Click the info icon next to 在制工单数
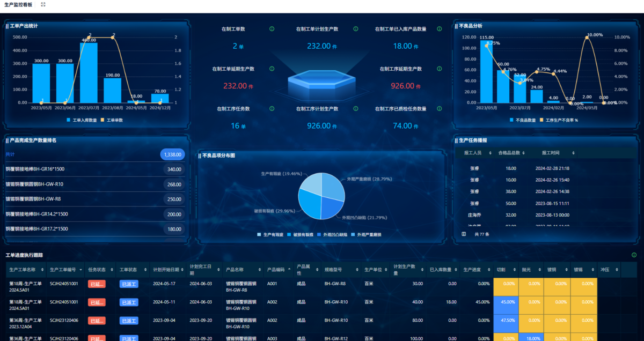The height and width of the screenshot is (341, 644). click(272, 29)
